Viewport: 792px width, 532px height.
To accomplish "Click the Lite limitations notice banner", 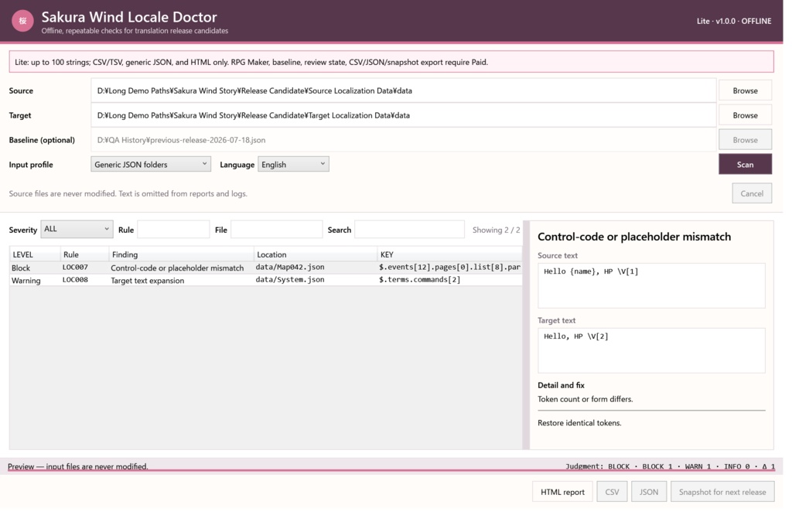I will click(391, 62).
